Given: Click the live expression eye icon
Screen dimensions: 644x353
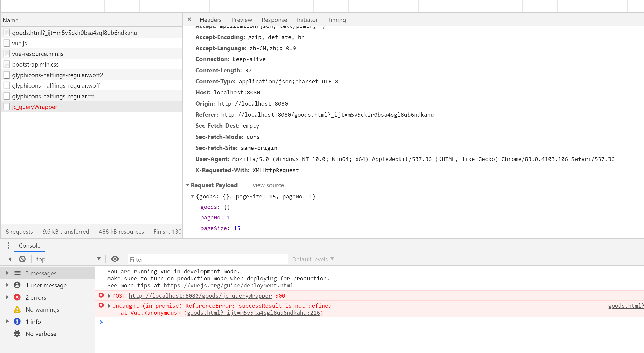Looking at the screenshot, I should tap(115, 259).
